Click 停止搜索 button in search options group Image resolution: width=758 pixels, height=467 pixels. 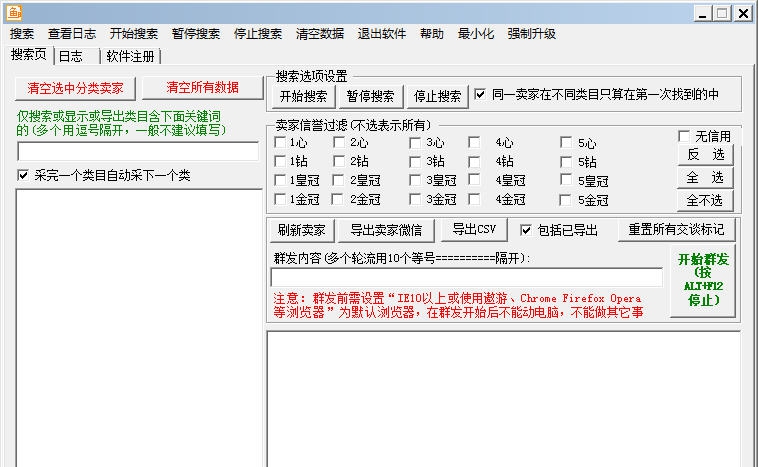pyautogui.click(x=437, y=96)
